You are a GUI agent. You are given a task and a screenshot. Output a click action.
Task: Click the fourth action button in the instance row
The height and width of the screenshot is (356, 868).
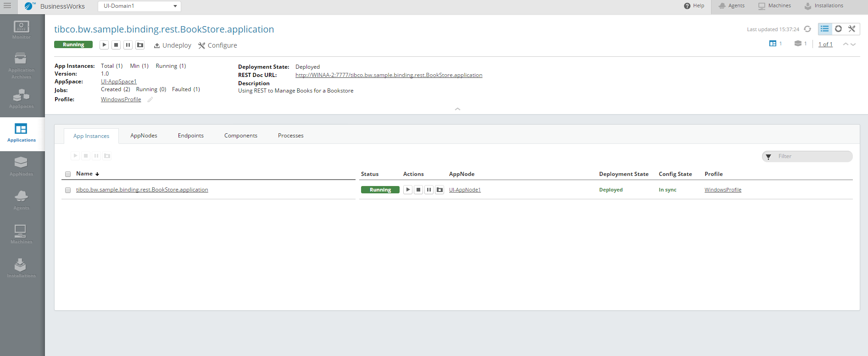[x=440, y=190]
